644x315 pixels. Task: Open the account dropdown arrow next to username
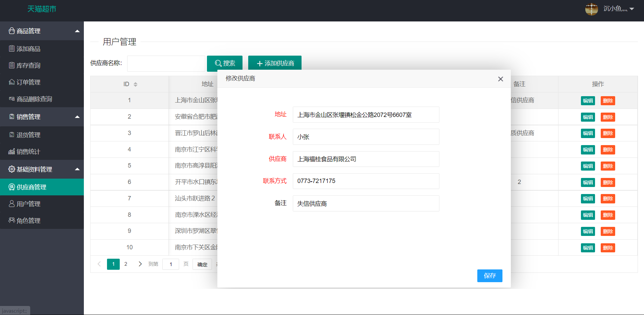click(x=632, y=9)
